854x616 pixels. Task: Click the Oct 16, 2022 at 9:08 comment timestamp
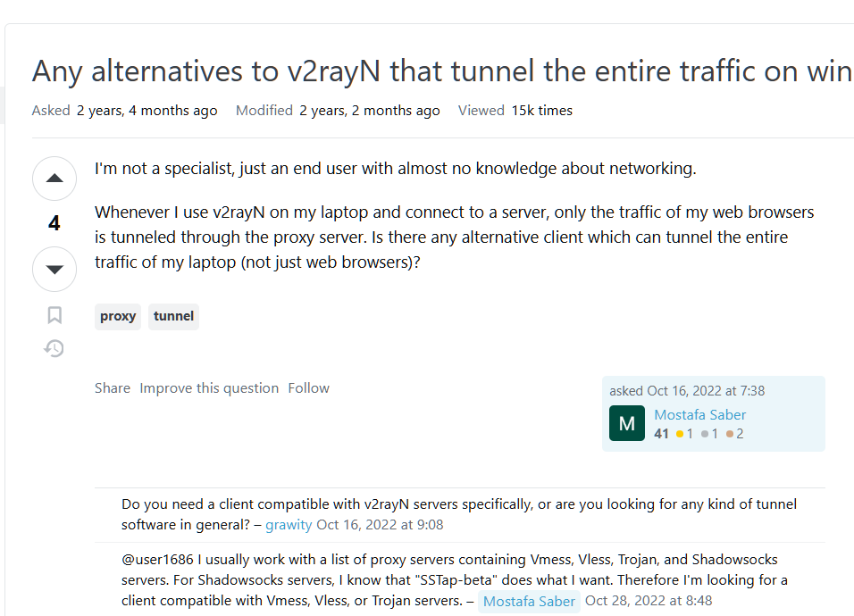point(380,525)
